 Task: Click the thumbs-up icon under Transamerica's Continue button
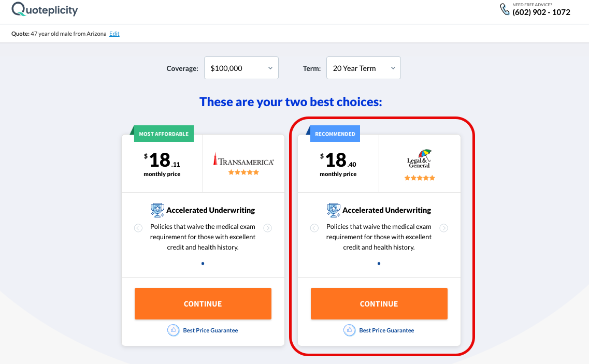173,330
